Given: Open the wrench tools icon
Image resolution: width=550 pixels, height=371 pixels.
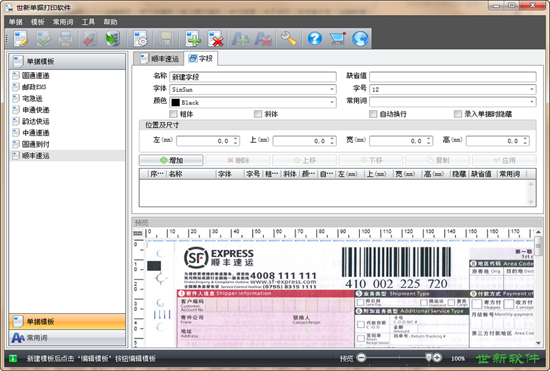Looking at the screenshot, I should click(x=289, y=39).
